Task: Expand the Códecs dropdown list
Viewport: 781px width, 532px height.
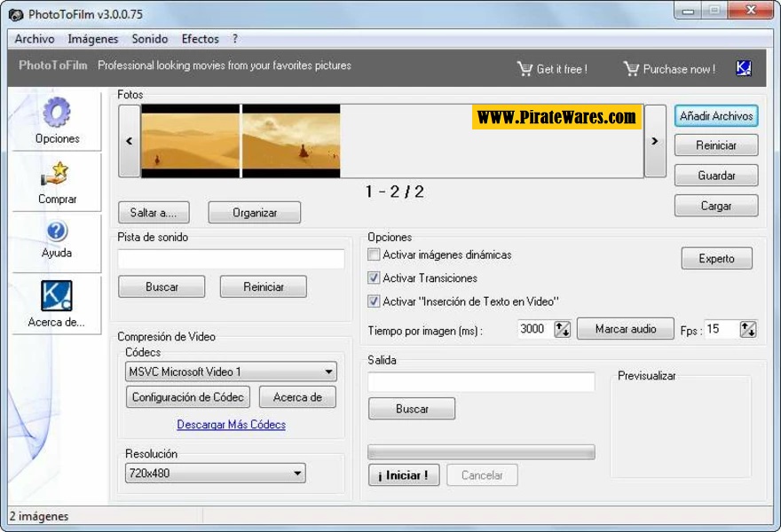Action: (328, 372)
